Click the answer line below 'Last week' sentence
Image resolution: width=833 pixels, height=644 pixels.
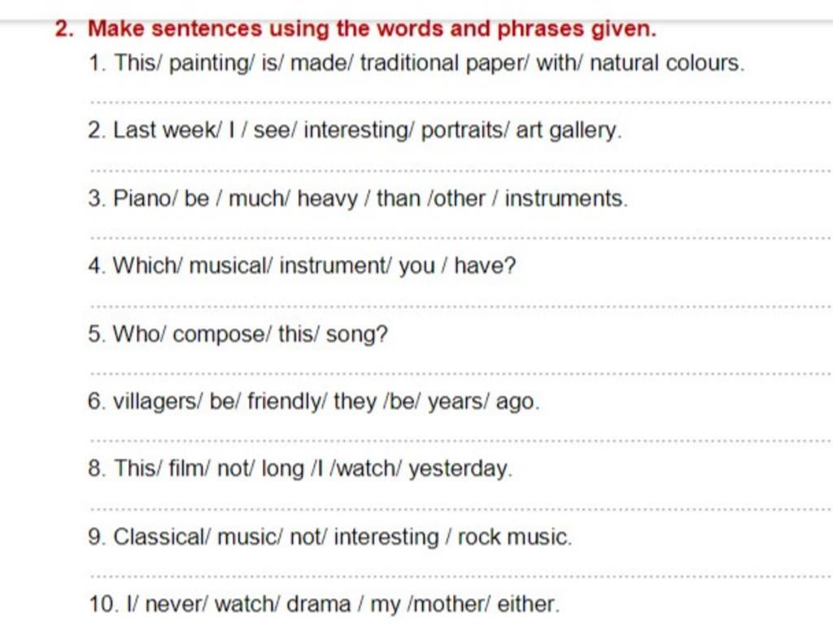click(461, 171)
